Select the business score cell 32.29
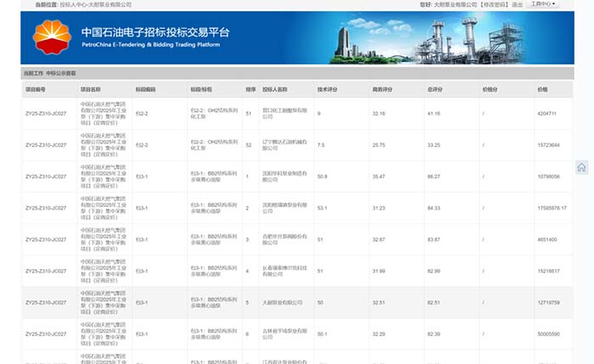Viewport: 594px width, 364px height. point(378,333)
